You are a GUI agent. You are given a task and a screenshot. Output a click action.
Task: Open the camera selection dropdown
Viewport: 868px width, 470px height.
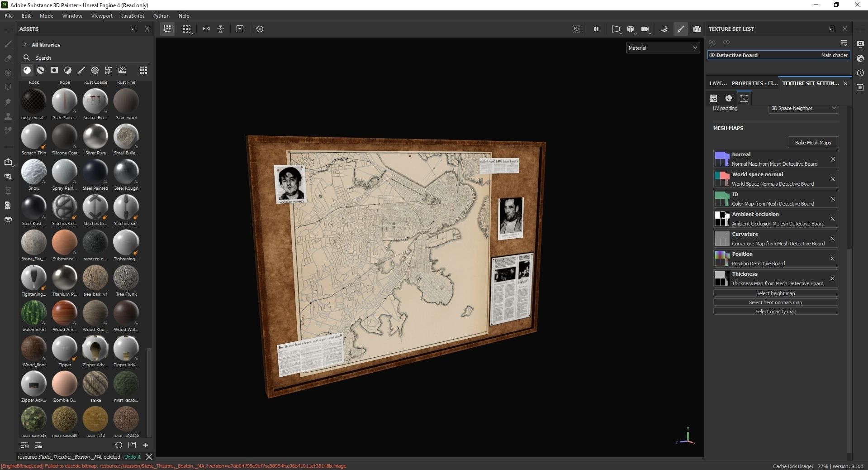(x=646, y=29)
